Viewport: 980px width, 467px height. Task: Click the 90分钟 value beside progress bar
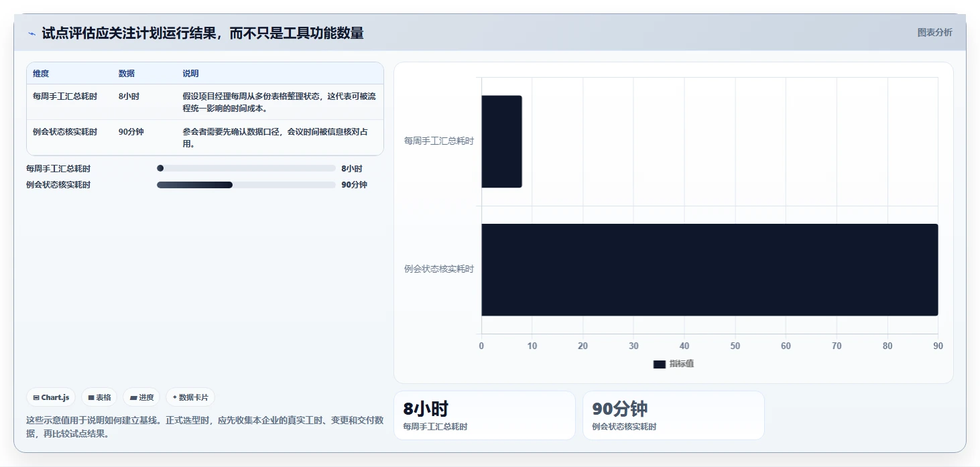click(354, 185)
